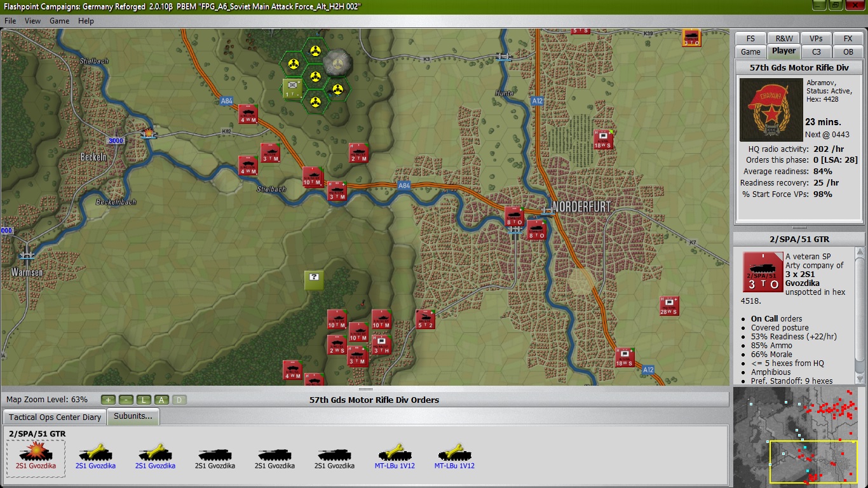The width and height of the screenshot is (868, 488).
Task: Click the smoke cloud marker over the forest
Action: (337, 63)
